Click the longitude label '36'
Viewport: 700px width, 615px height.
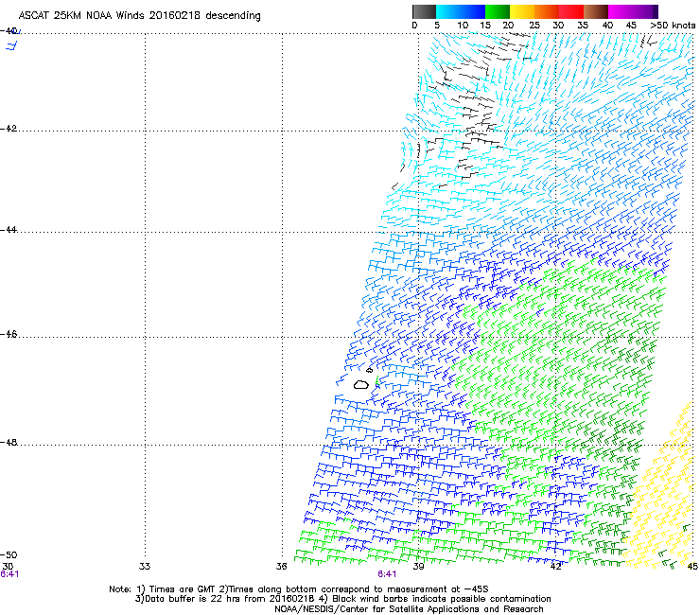(x=281, y=567)
